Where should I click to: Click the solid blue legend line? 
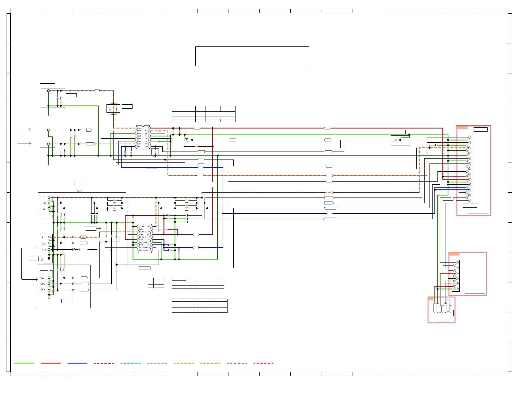click(77, 363)
